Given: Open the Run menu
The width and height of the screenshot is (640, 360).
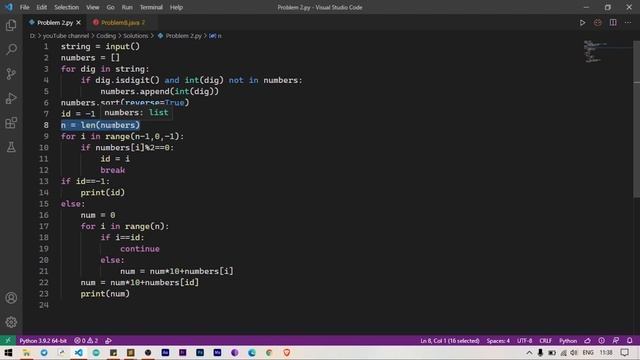Looking at the screenshot, I should 127,7.
